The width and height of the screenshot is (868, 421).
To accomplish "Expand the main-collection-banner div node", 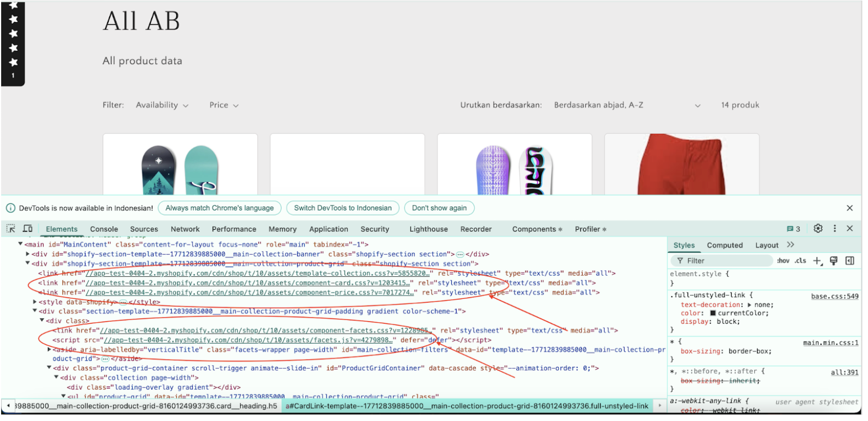I will coord(28,254).
